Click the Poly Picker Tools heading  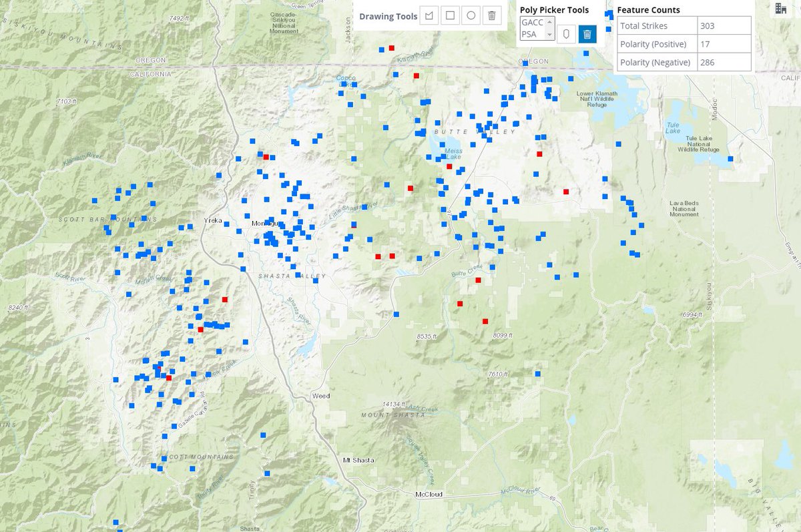pos(555,10)
